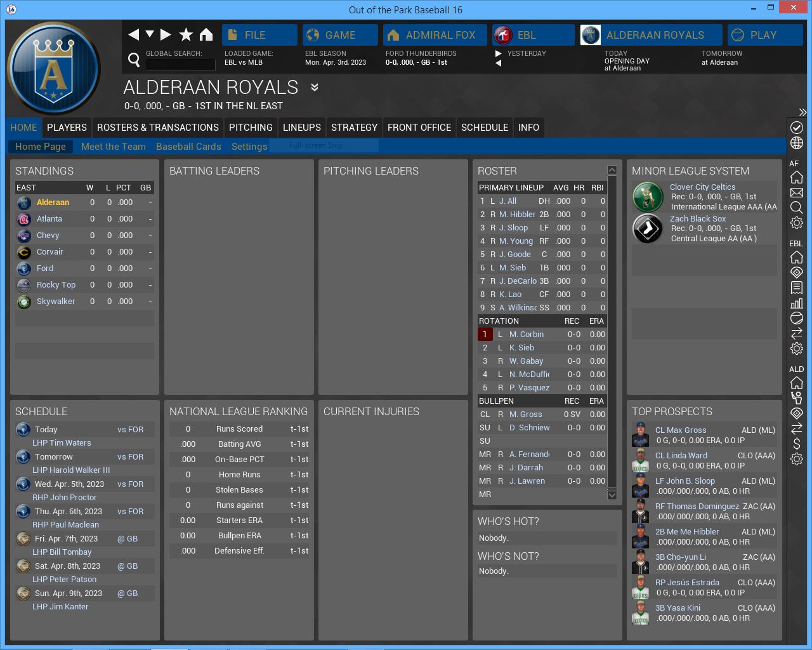Click the checkmark circle icon in sidebar
812x650 pixels.
click(797, 128)
